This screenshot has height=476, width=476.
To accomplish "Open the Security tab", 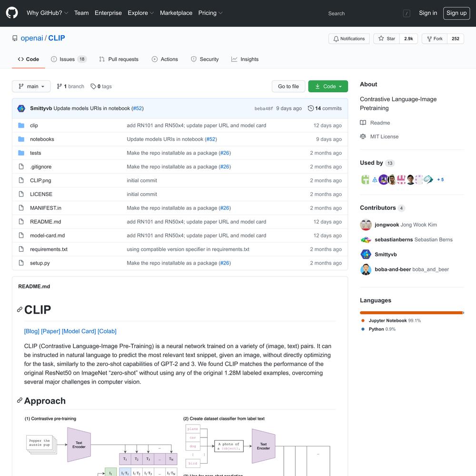I will 205,59.
